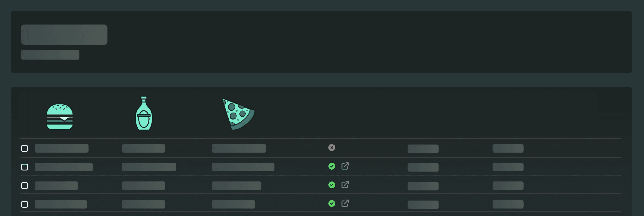
Task: Click the green verified checkmark in the bottom row
Action: point(331,203)
